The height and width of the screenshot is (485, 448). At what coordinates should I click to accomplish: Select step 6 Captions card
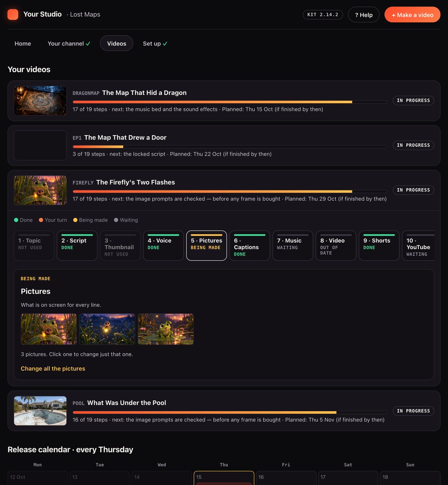click(250, 245)
